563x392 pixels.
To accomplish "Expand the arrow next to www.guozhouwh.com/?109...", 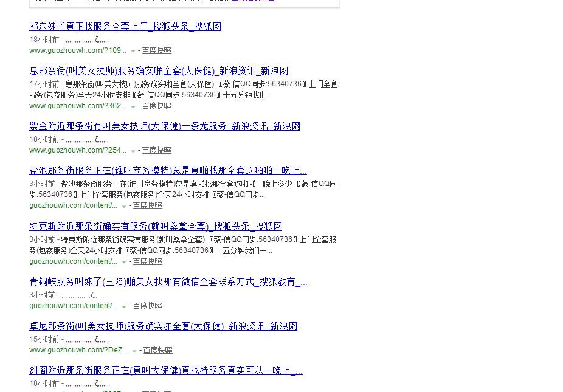I will pos(133,51).
